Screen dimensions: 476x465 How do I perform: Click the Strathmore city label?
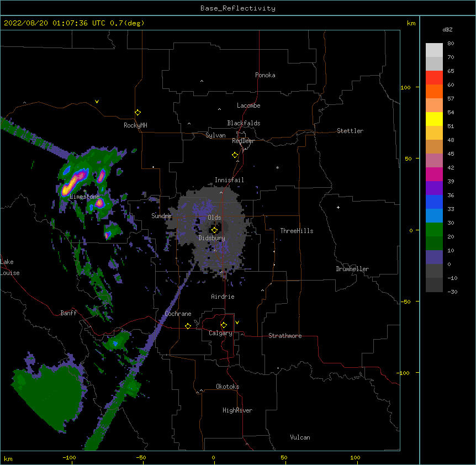click(285, 336)
